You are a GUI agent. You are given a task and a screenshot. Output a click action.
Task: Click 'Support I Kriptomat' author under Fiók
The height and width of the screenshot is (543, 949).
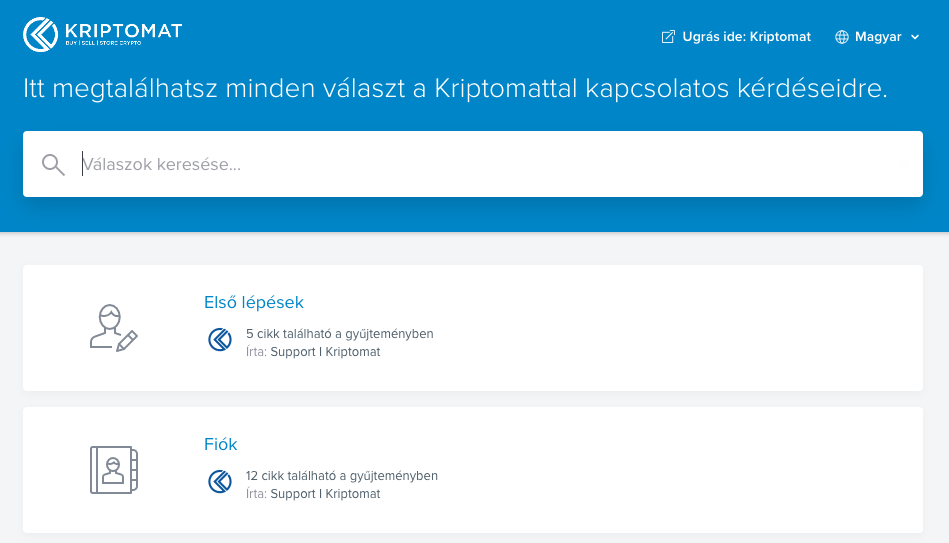tap(325, 494)
